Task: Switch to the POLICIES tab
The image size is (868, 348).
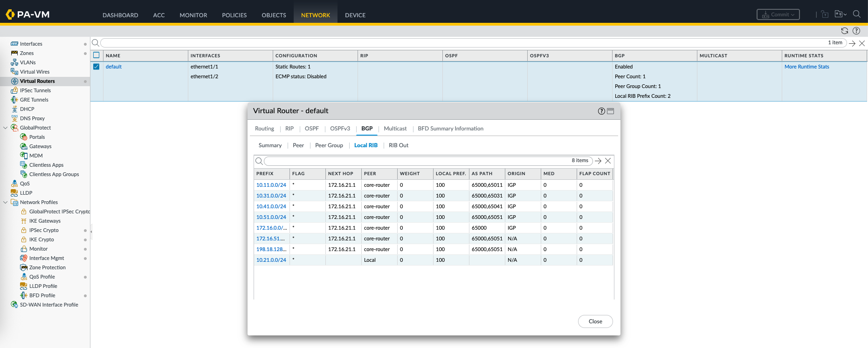Action: (x=234, y=15)
